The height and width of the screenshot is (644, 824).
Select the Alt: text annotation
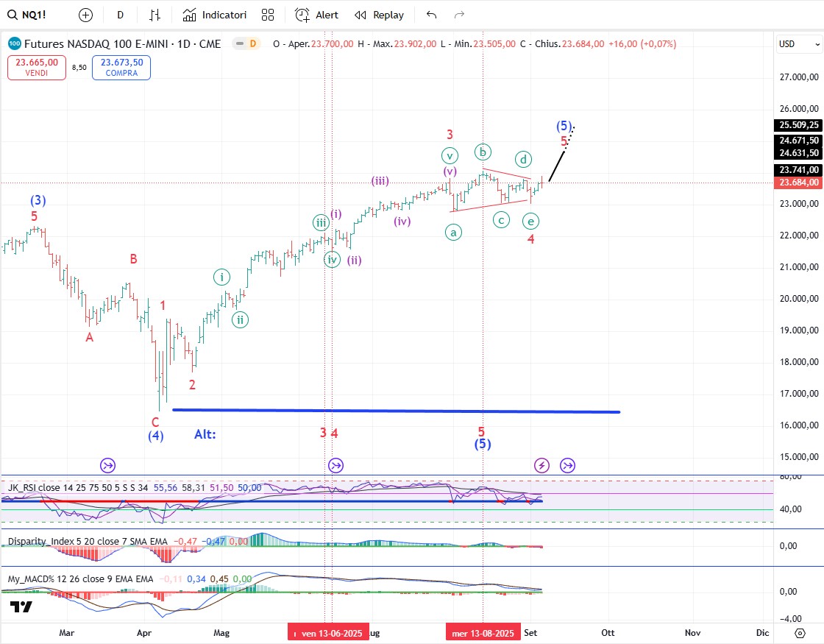click(x=205, y=434)
